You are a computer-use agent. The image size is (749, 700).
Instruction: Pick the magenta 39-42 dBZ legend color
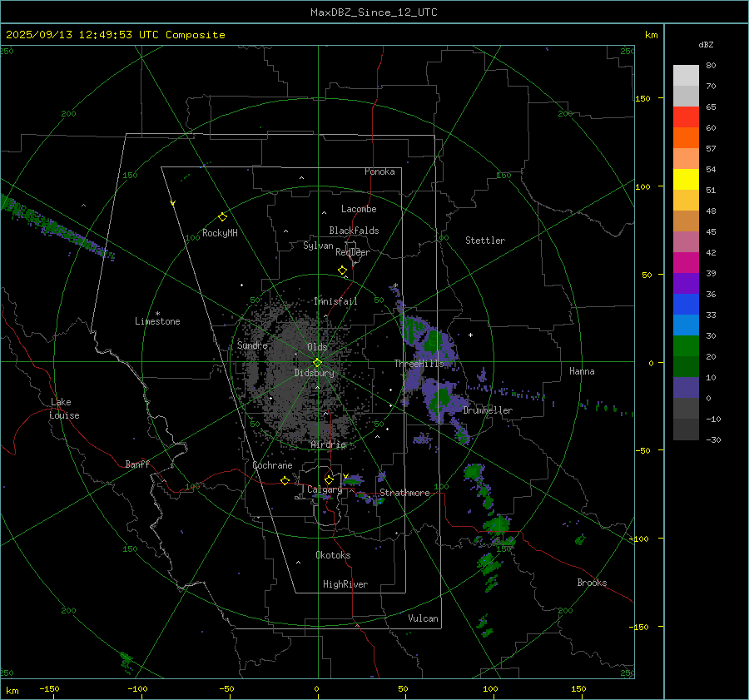[x=686, y=263]
